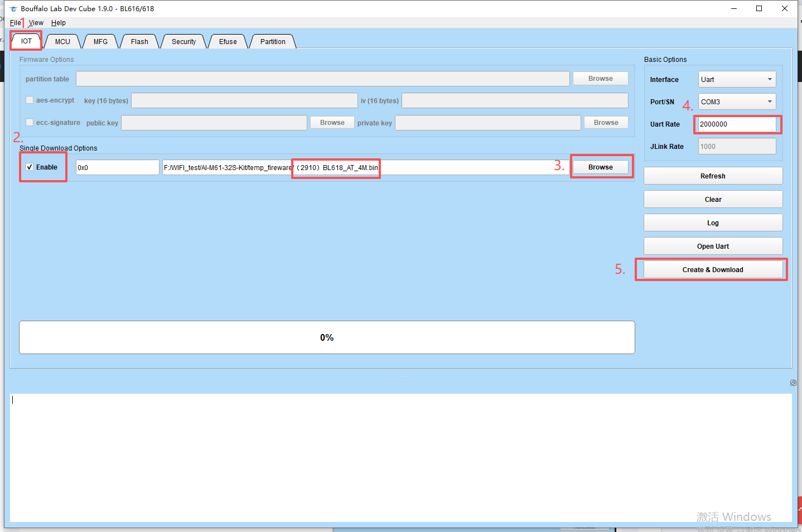This screenshot has width=802, height=532.
Task: Open the Interface dropdown showing Uart
Action: coord(737,80)
